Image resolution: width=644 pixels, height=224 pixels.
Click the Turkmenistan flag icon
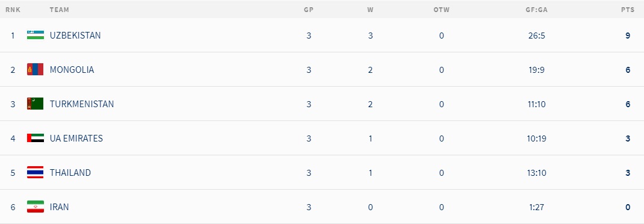[36, 104]
